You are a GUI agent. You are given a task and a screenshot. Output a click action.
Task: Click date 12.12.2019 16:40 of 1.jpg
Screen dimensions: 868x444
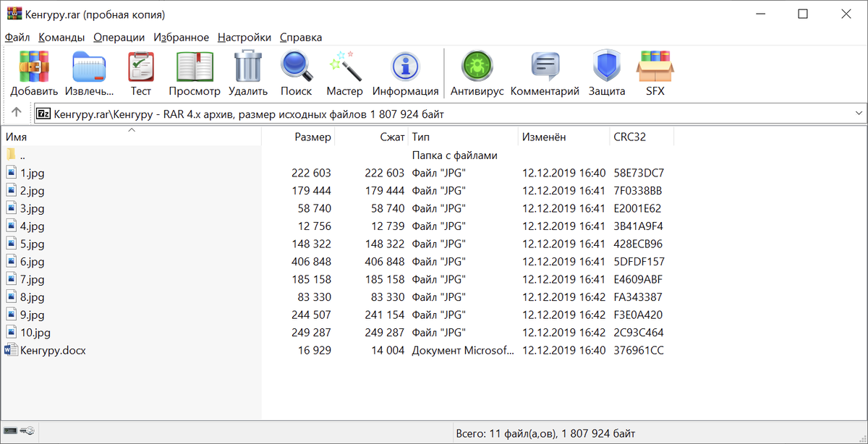(x=563, y=173)
